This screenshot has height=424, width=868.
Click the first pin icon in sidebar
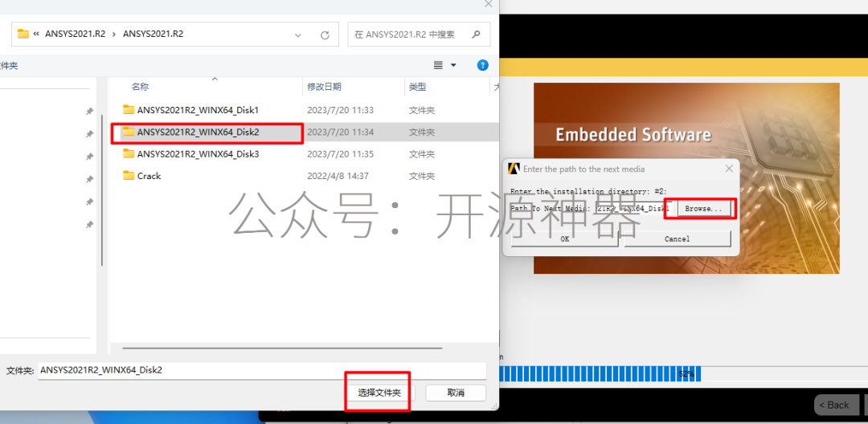pyautogui.click(x=89, y=111)
